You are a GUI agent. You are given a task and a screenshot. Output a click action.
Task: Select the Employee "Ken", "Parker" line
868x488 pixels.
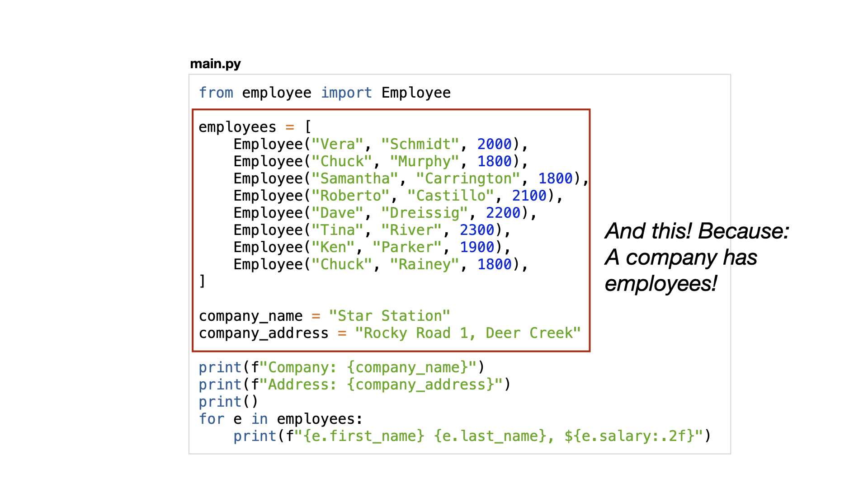pos(372,247)
